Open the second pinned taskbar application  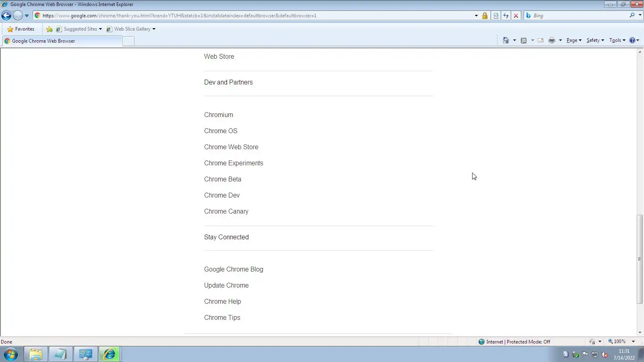[61, 354]
